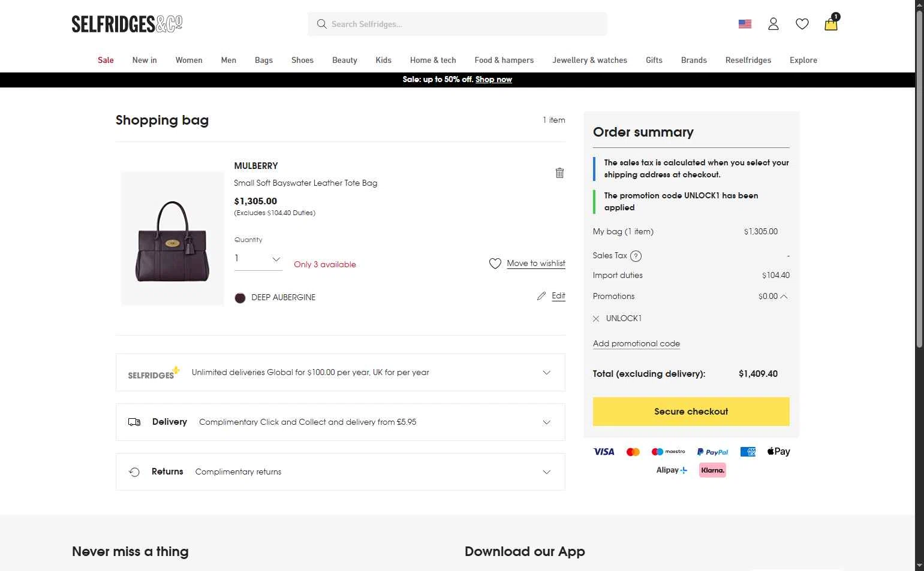The width and height of the screenshot is (924, 571).
Task: Click the Mastercard payment icon
Action: [633, 452]
